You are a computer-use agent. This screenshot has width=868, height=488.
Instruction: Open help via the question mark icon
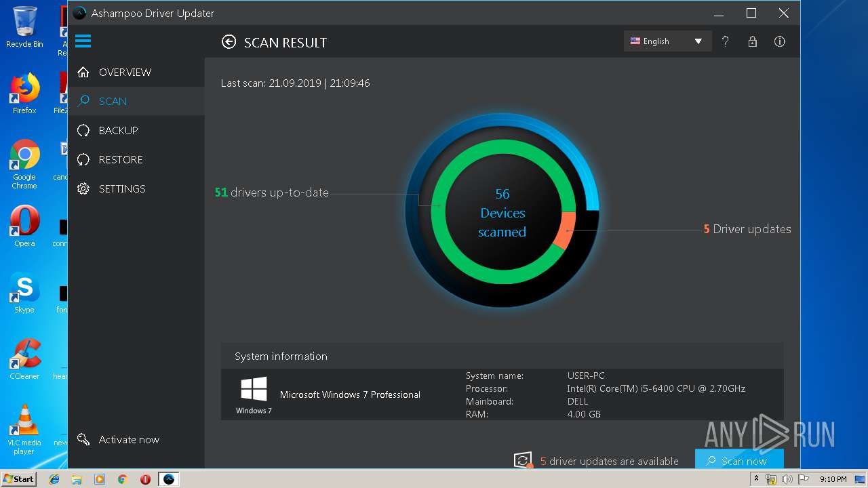click(725, 41)
